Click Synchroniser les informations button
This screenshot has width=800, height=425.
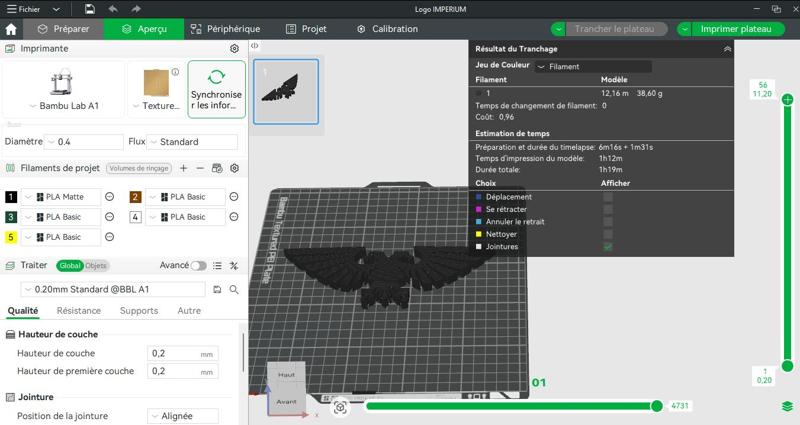(216, 88)
